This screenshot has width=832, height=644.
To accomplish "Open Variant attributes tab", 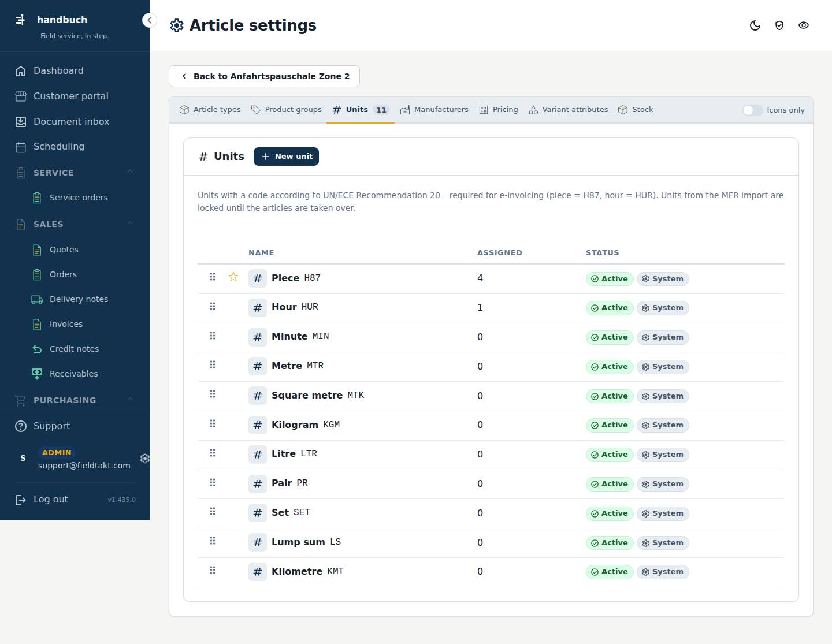I will 569,110.
